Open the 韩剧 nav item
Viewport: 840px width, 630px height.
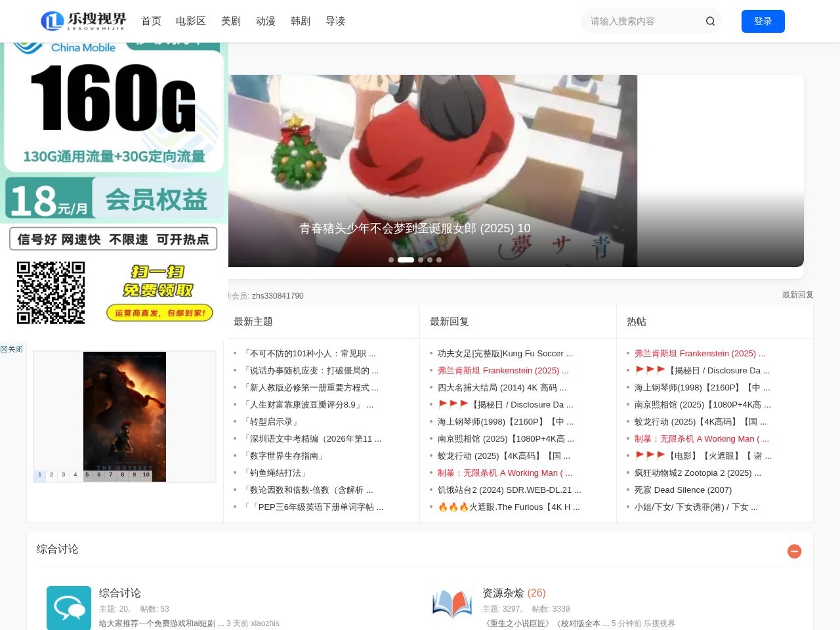tap(301, 21)
